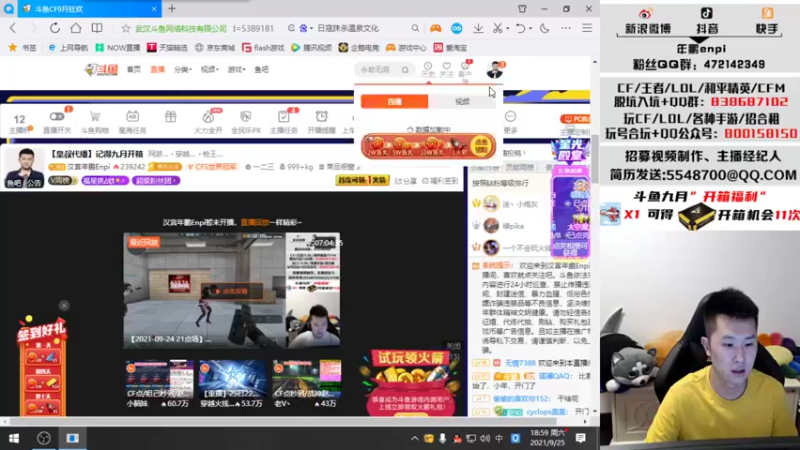
Task: Toggle night mode moon icon
Action: 544,28
